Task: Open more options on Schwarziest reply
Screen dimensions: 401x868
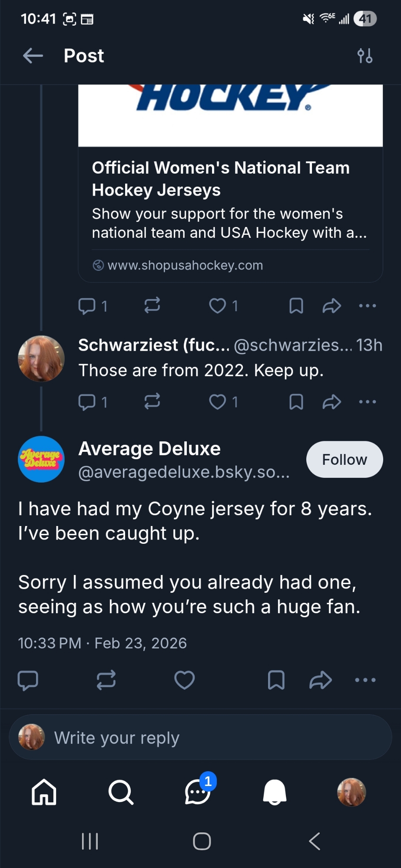Action: tap(368, 402)
